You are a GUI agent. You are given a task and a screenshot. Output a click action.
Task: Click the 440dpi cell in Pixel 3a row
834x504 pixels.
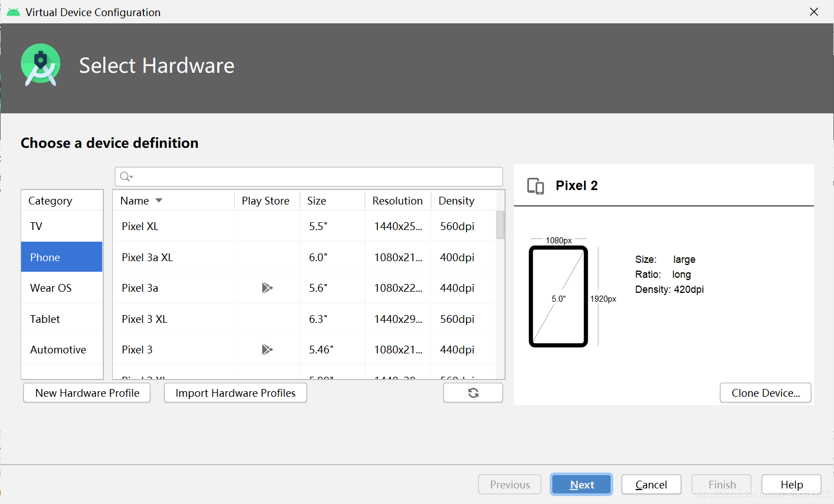point(463,288)
